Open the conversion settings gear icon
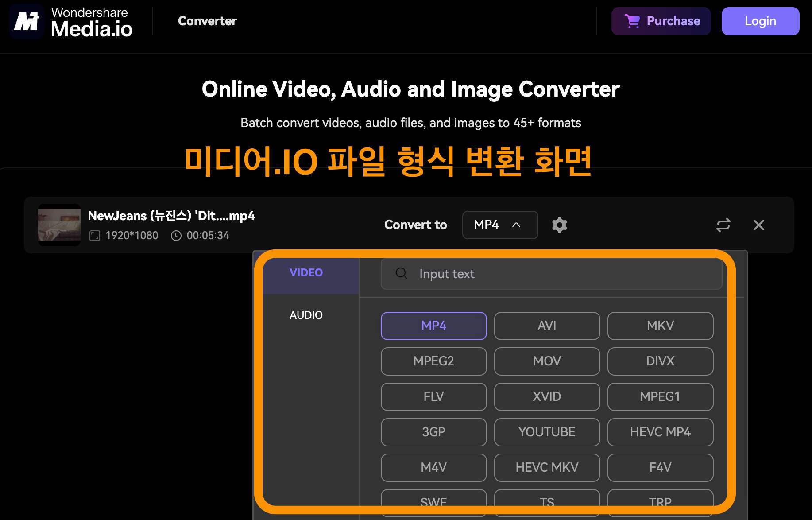 click(x=560, y=225)
